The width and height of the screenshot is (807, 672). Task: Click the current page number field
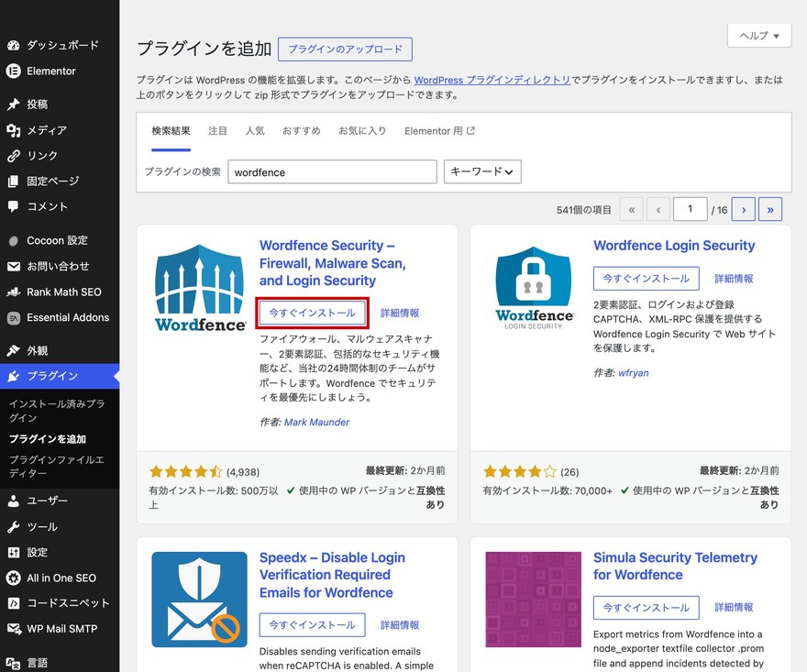coord(691,209)
